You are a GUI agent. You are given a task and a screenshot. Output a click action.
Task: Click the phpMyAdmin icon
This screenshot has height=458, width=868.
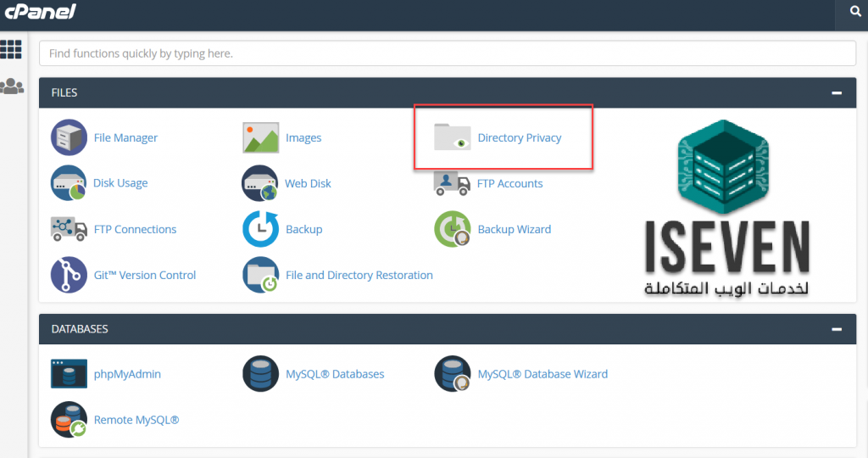[69, 374]
